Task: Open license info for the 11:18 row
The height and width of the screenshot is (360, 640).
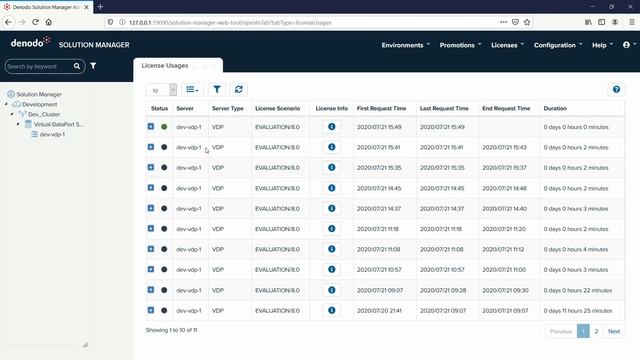Action: tap(331, 229)
